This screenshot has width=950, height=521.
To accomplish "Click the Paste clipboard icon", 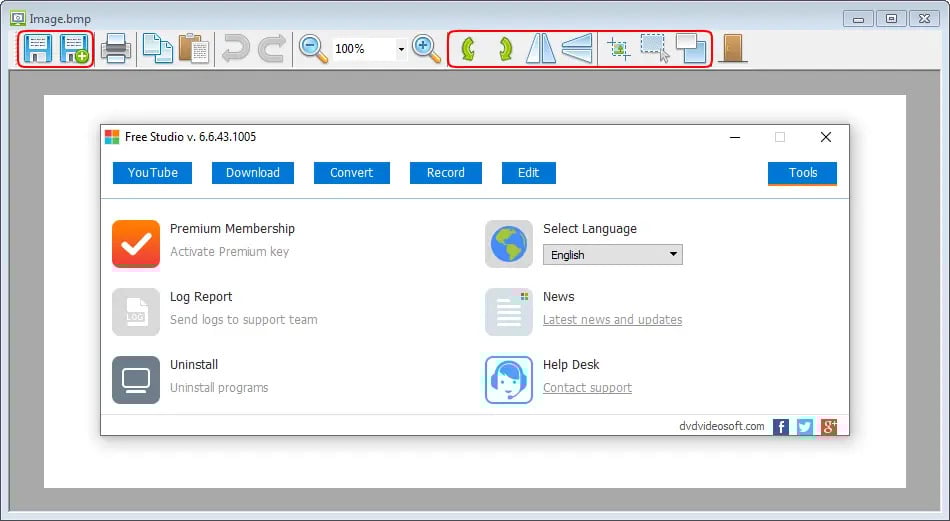I will point(193,48).
